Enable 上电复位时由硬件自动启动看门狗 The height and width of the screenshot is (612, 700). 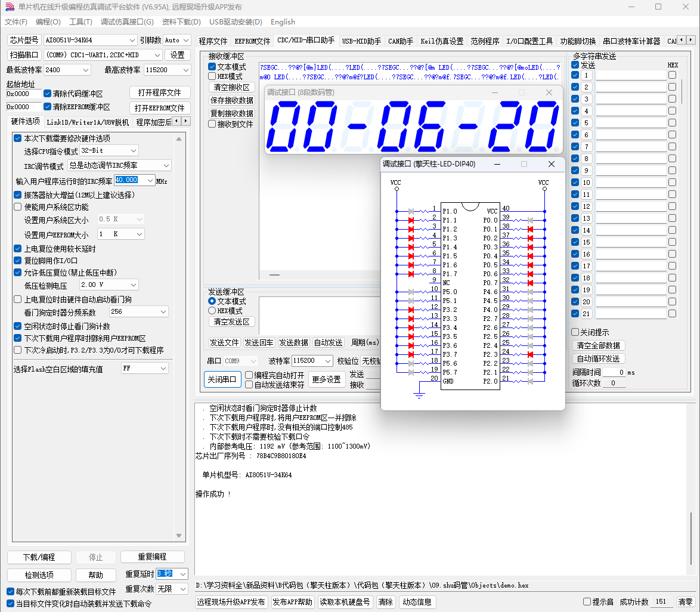(18, 299)
